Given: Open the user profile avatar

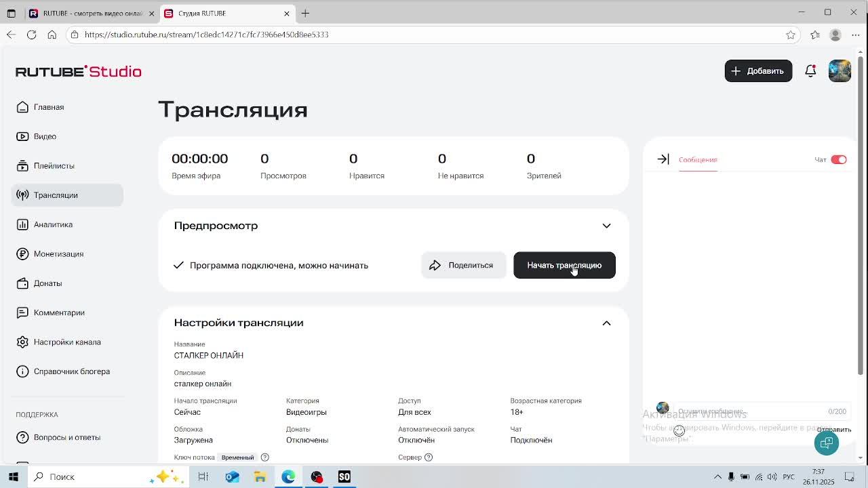Looking at the screenshot, I should 840,71.
